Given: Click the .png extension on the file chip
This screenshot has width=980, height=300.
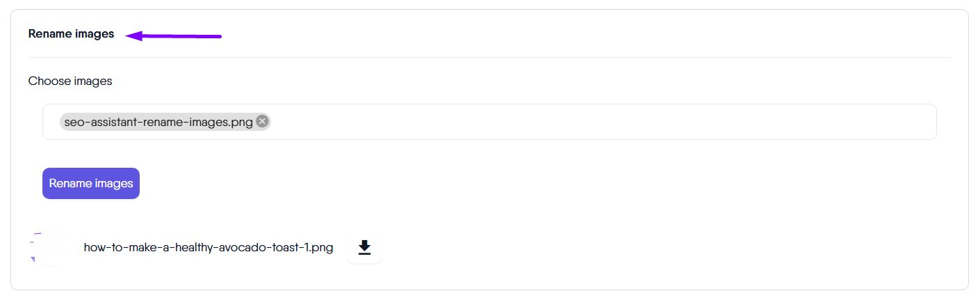Looking at the screenshot, I should (242, 122).
